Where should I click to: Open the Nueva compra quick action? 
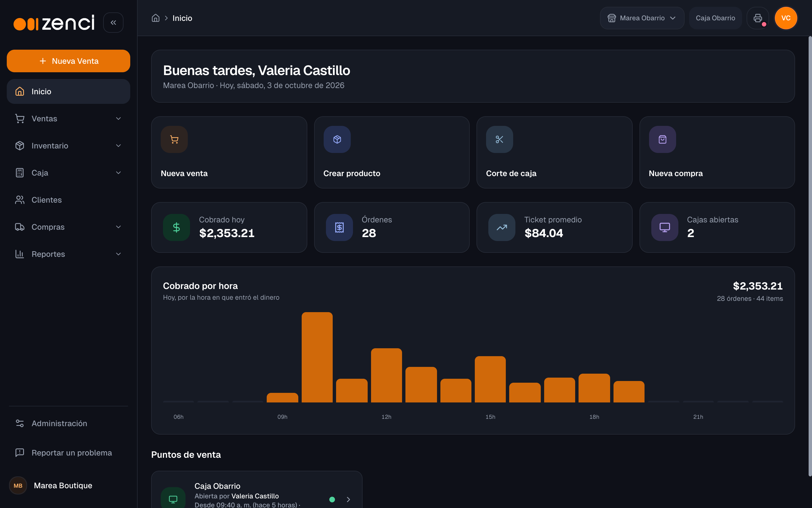(717, 152)
